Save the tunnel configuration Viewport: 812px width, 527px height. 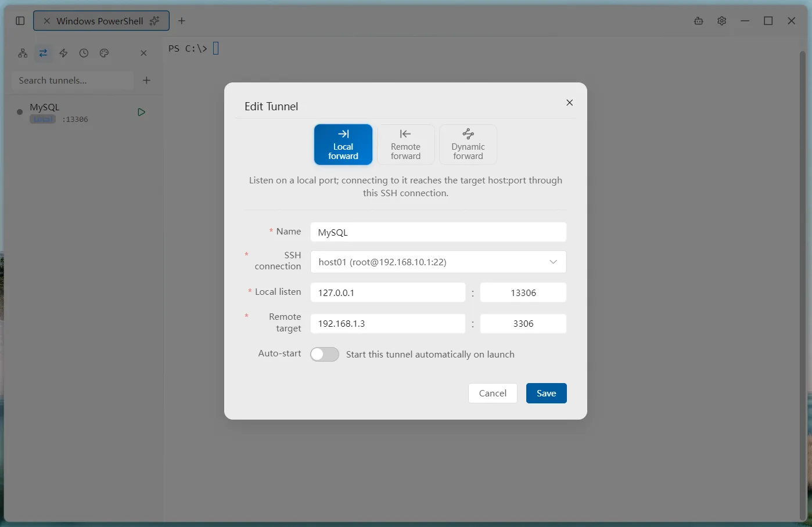click(547, 393)
